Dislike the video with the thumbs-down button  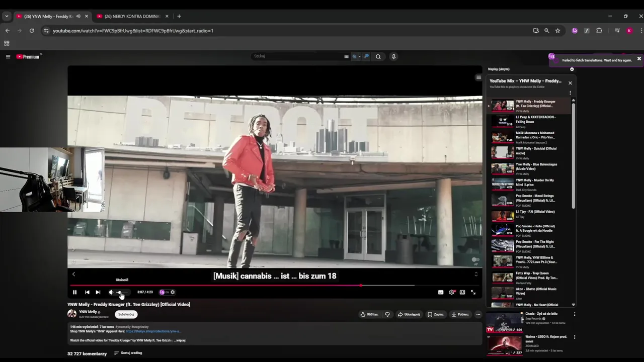tap(387, 314)
